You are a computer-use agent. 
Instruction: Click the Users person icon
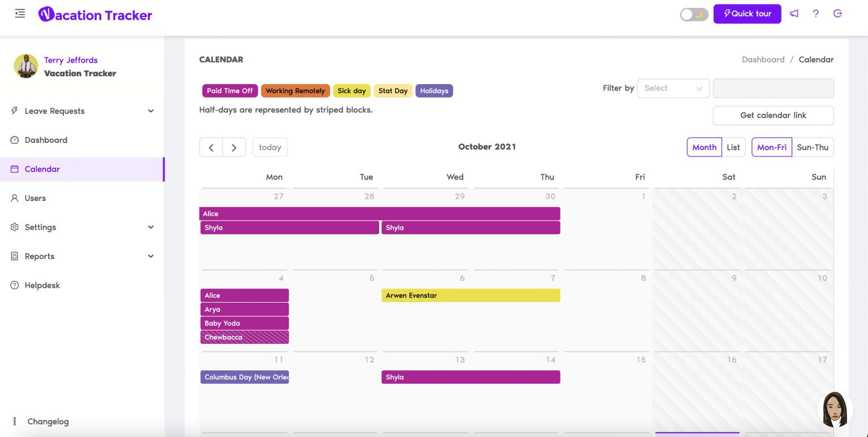[x=15, y=198]
